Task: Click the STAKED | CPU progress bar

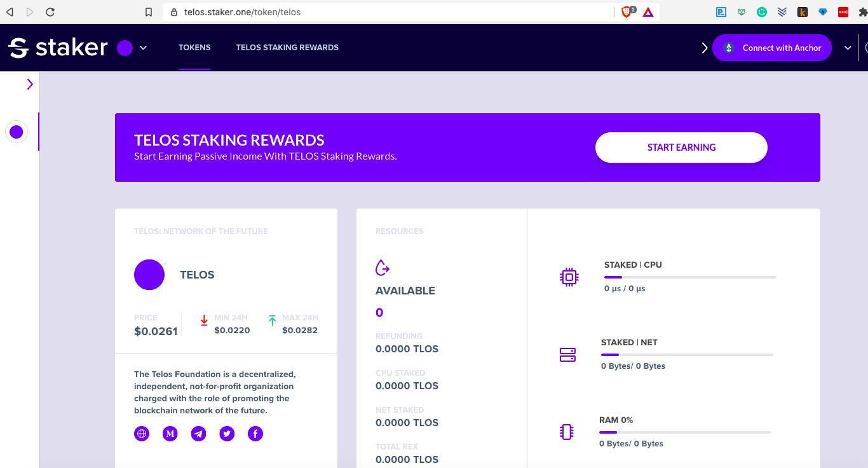Action: [690, 277]
